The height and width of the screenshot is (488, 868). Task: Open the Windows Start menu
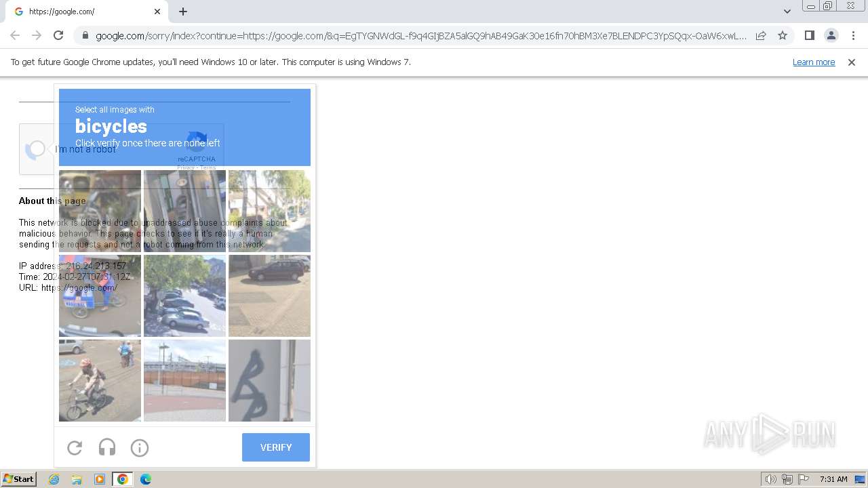[19, 479]
